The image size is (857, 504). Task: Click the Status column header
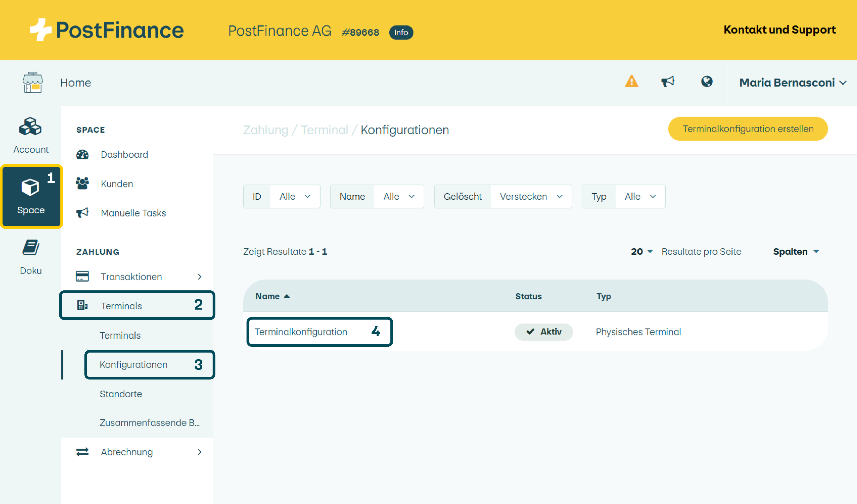[x=528, y=296]
